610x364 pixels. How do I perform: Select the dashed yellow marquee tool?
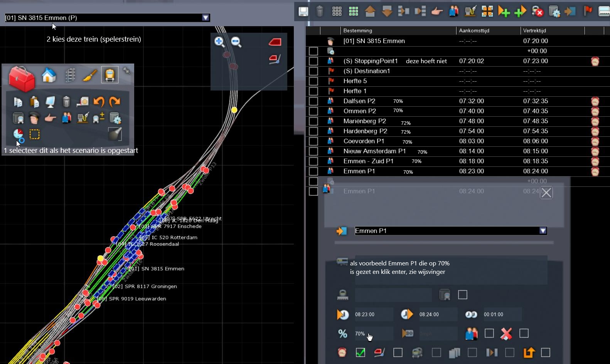point(35,134)
